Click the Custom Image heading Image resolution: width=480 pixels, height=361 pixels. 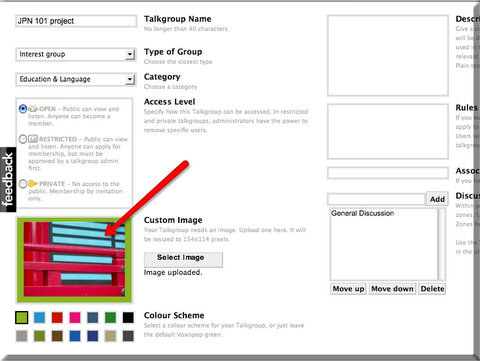[x=173, y=220]
